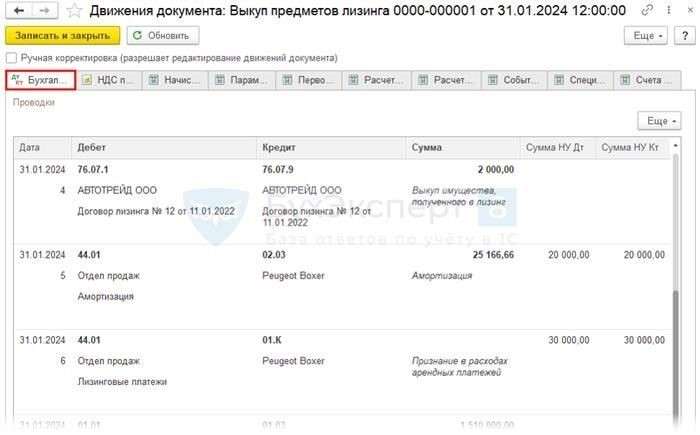This screenshot has height=435, width=700.
Task: Switch to the НДС п... tab
Action: pyautogui.click(x=108, y=80)
